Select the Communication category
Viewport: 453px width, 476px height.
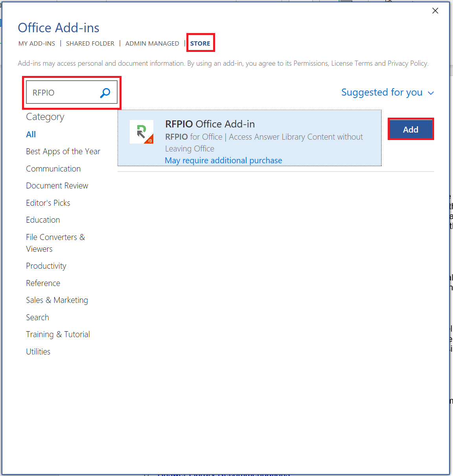[x=53, y=169]
